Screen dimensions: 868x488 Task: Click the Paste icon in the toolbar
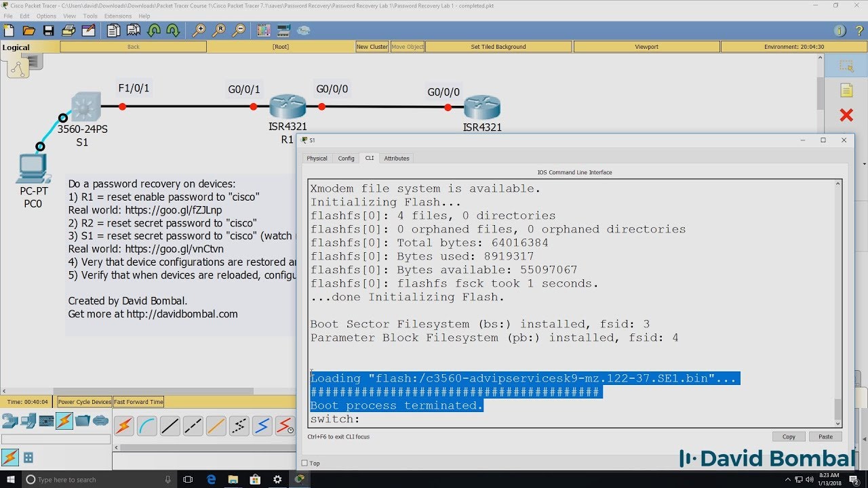[x=134, y=30]
